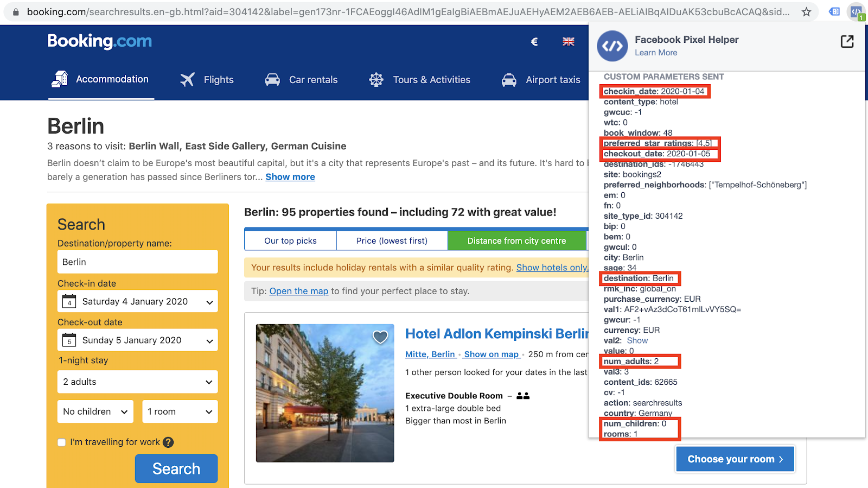Click the rooms: 1 parameter

point(621,434)
